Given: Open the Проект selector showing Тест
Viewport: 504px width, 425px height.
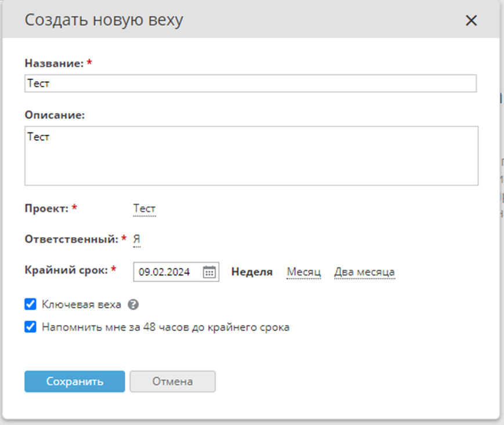Looking at the screenshot, I should tap(144, 209).
